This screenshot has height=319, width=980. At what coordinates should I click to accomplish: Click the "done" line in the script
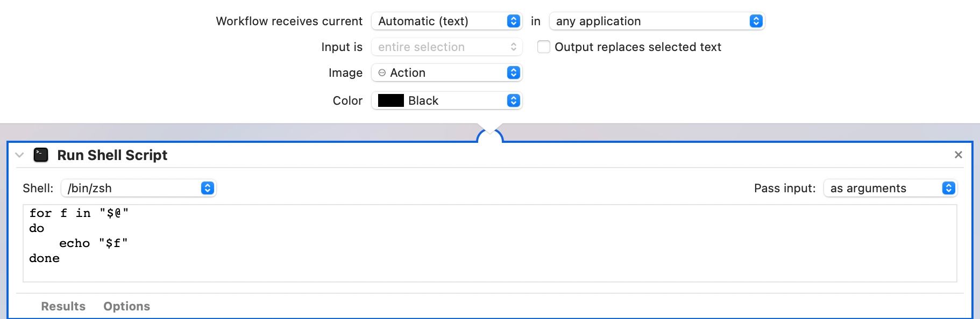[x=45, y=258]
